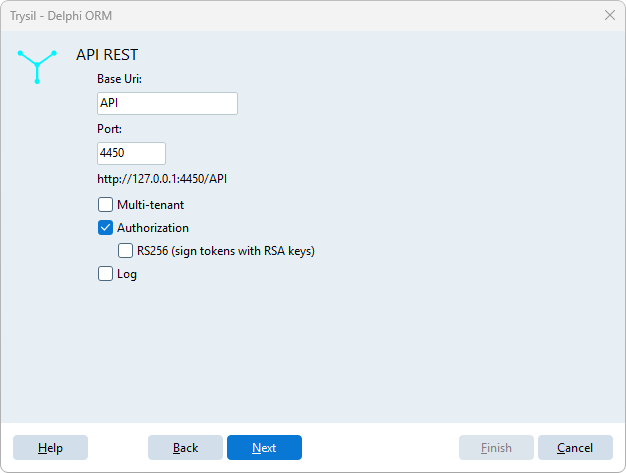Proceed with the Next button
This screenshot has height=473, width=626.
264,447
